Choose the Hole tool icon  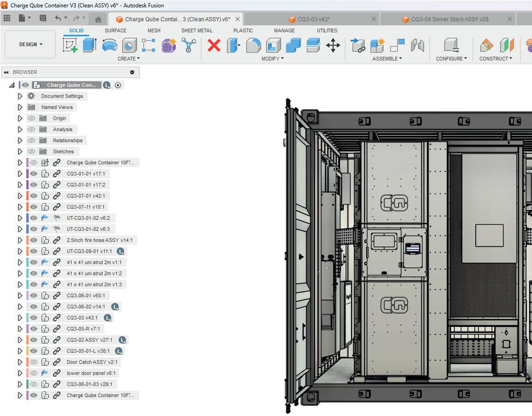129,45
